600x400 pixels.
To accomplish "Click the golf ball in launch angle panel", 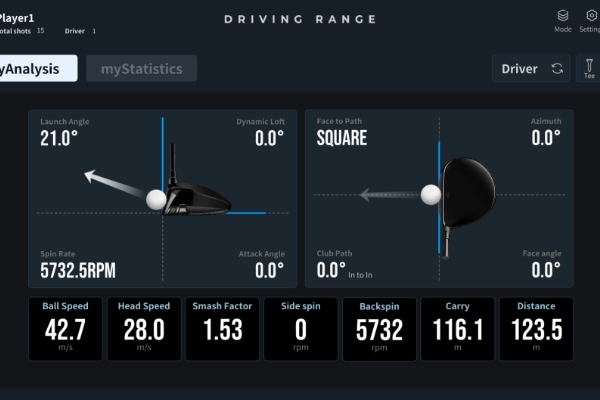I will [156, 198].
